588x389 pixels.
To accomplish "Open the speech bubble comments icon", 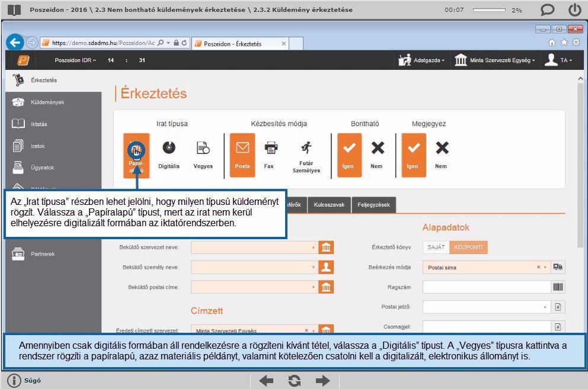I will (547, 9).
